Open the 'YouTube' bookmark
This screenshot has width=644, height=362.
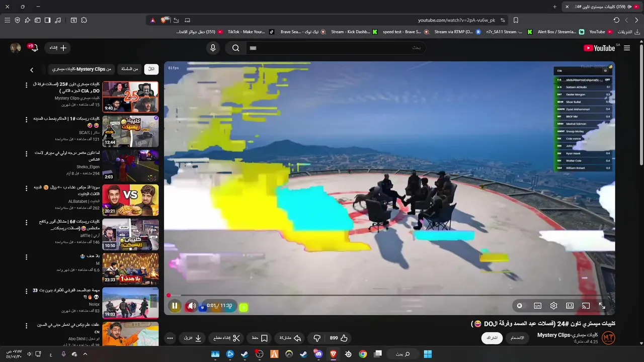pyautogui.click(x=601, y=32)
